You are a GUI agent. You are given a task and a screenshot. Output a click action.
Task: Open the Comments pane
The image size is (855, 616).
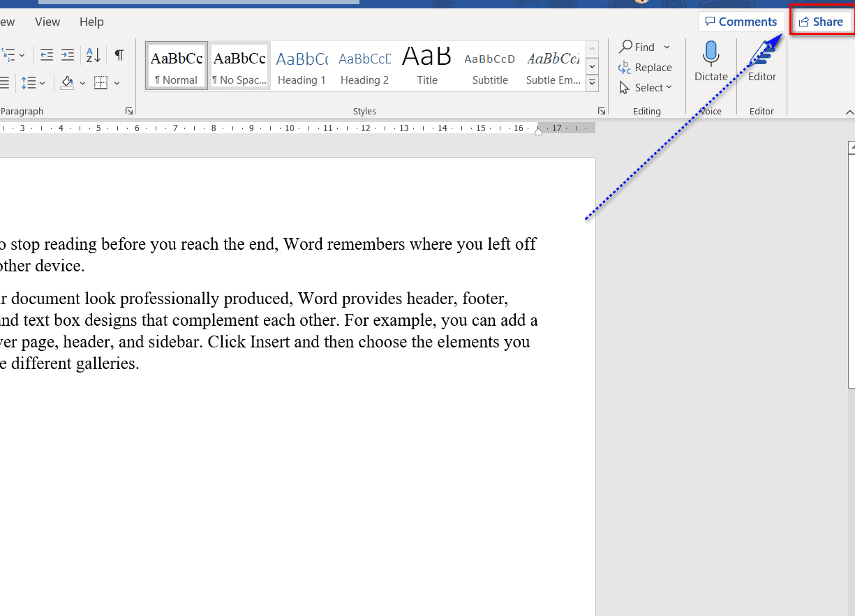pyautogui.click(x=741, y=22)
